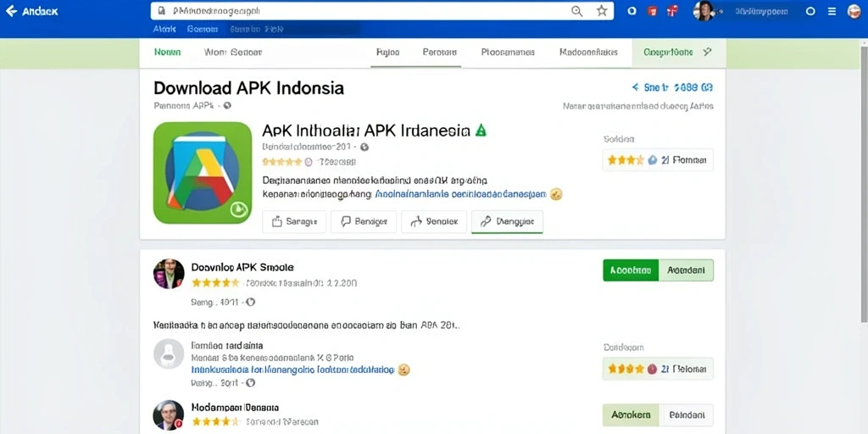Click the circle icon beside Semg: 4011

tap(250, 303)
